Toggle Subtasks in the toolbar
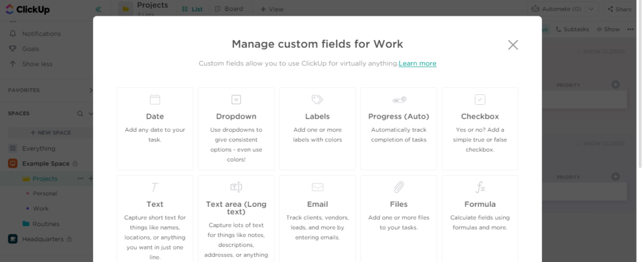This screenshot has height=262, width=644. click(x=572, y=29)
